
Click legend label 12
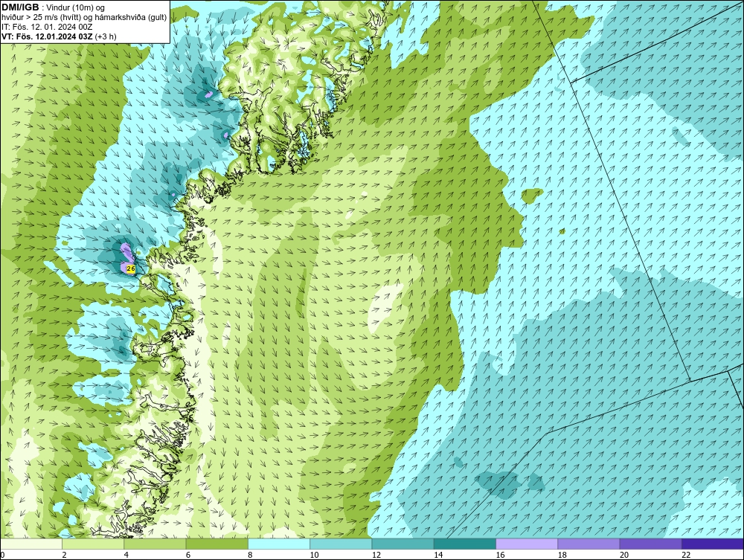click(x=376, y=555)
